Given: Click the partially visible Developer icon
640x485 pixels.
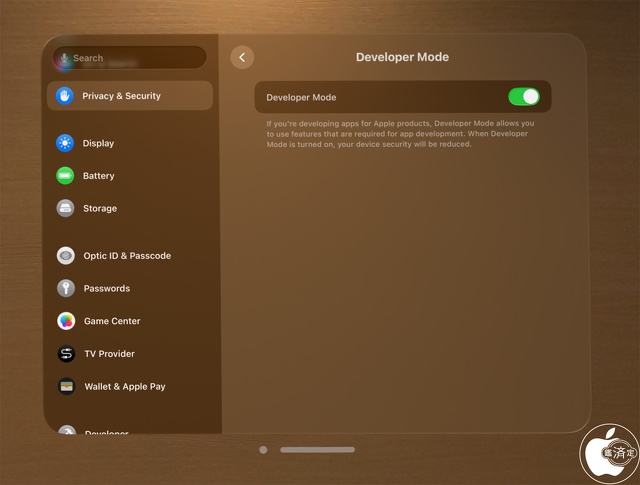Looking at the screenshot, I should click(x=66, y=430).
